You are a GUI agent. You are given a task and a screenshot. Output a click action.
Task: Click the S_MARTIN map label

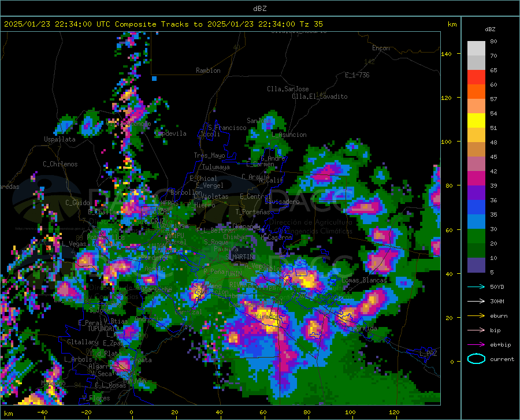239,257
